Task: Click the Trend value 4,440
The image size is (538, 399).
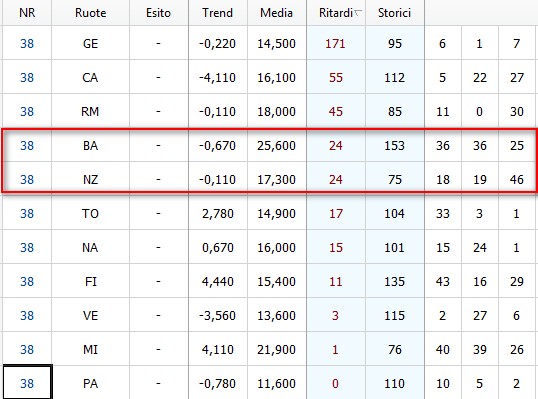Action: coord(218,281)
